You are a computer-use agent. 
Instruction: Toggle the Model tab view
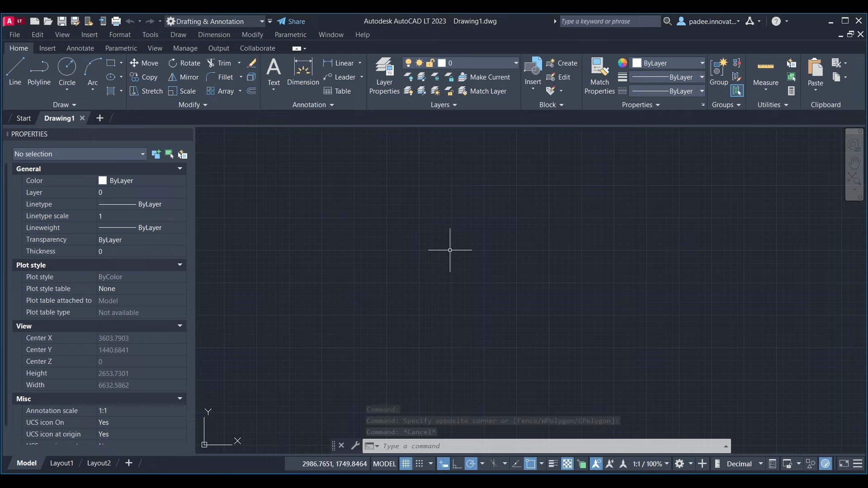(x=26, y=463)
